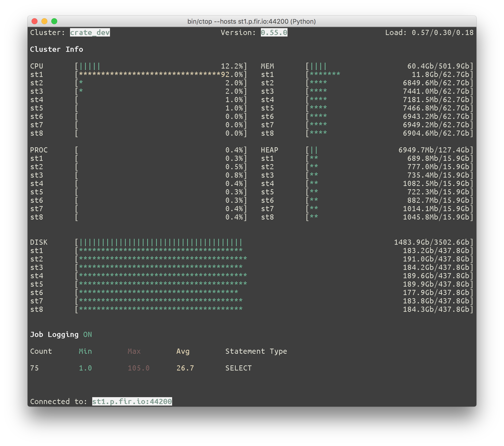Click the HEAP section label
The image size is (504, 446).
point(269,150)
